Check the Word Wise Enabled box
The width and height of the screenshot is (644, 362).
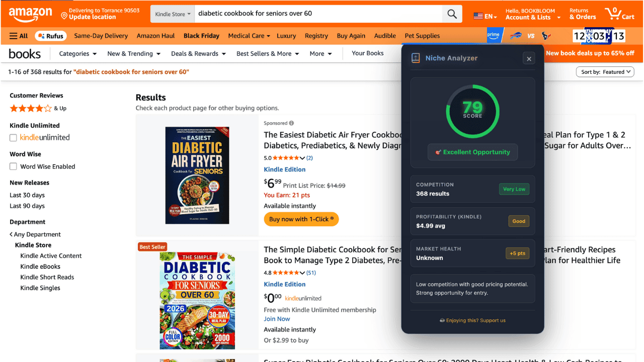[13, 166]
